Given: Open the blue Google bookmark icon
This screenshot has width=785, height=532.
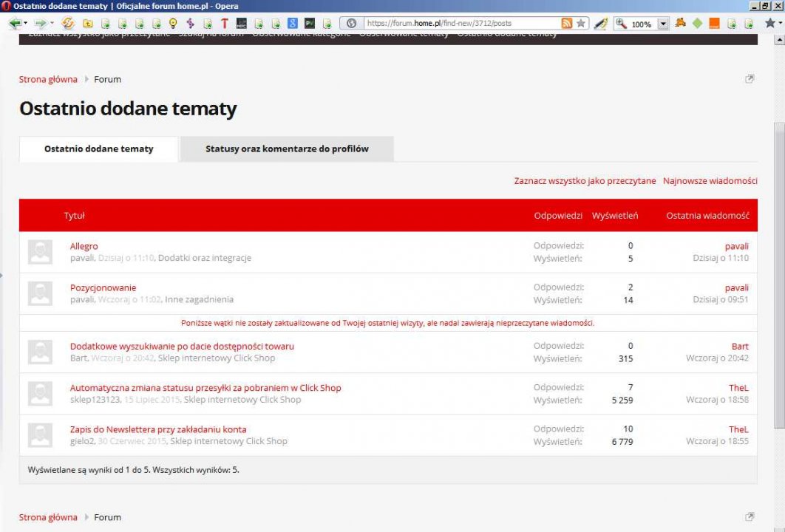Looking at the screenshot, I should (x=293, y=23).
